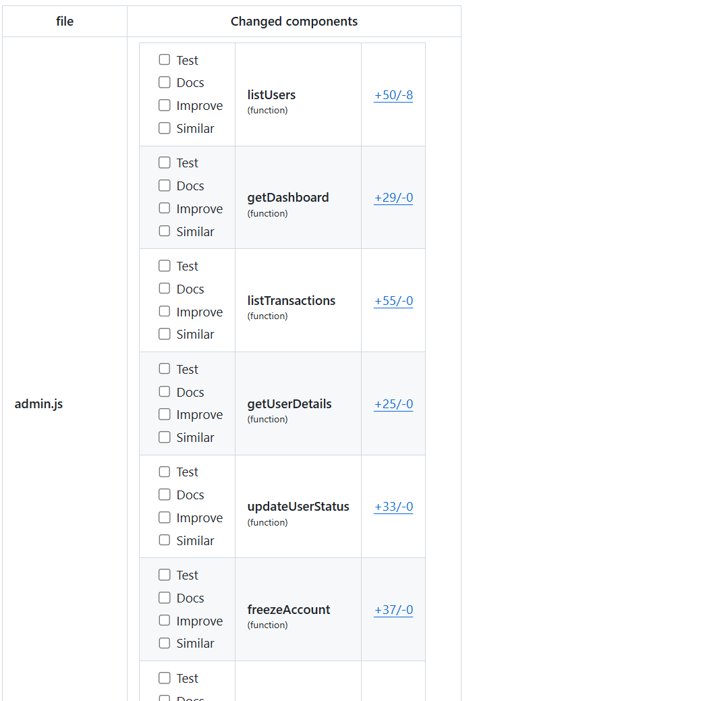Enable Test for the getUserDetails function
This screenshot has height=701, width=728.
164,369
